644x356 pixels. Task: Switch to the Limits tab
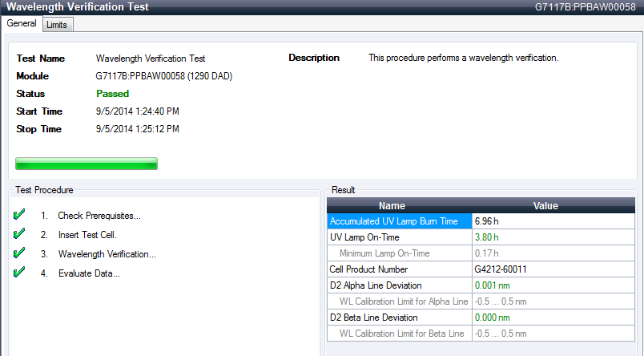[56, 25]
